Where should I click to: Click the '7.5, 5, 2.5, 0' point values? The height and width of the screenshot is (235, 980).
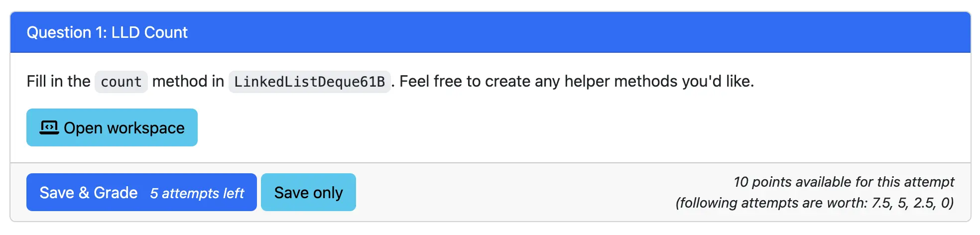click(x=912, y=203)
